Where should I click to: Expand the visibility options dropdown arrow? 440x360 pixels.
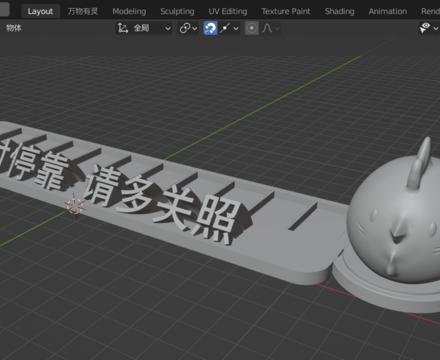tap(436, 28)
